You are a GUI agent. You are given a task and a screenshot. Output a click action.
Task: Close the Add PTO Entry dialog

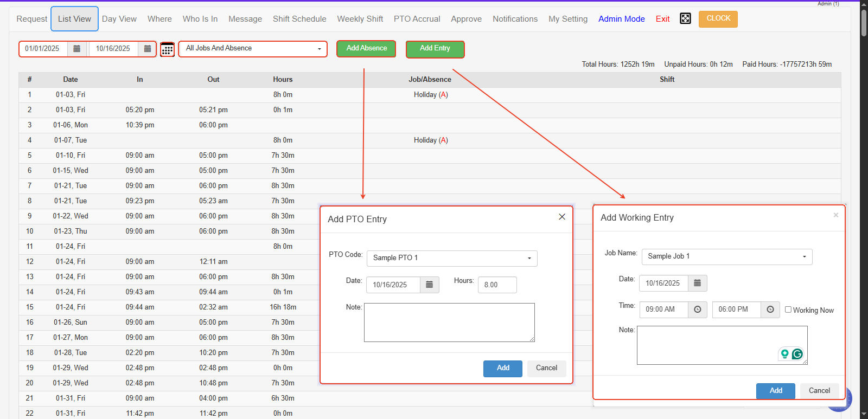pyautogui.click(x=562, y=217)
